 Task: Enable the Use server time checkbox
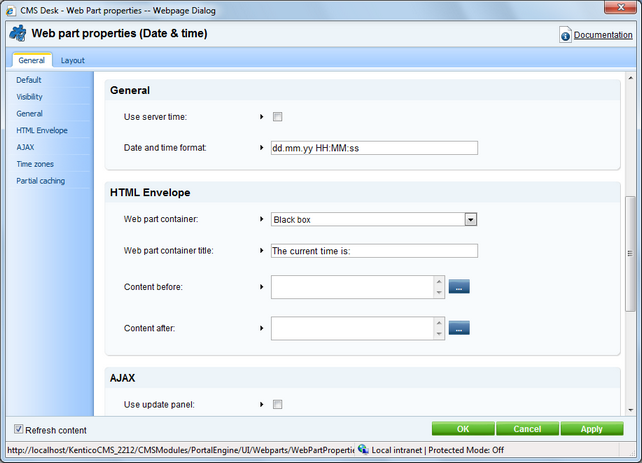(x=278, y=117)
